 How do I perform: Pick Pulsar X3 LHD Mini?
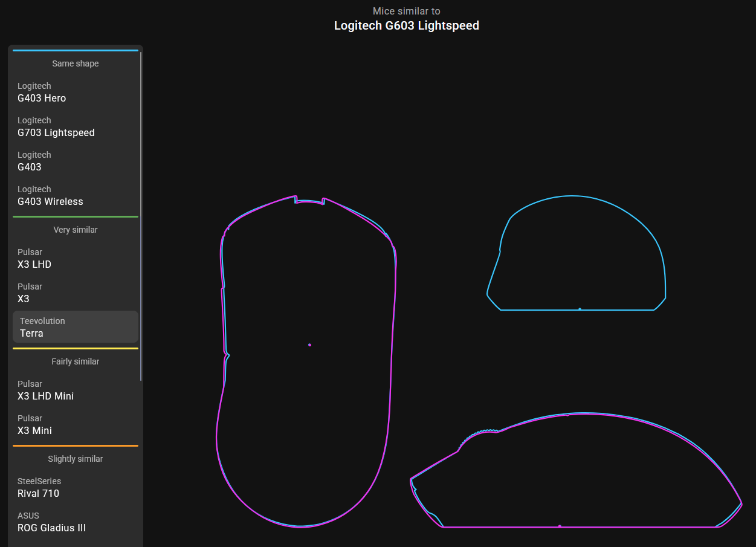coord(76,390)
